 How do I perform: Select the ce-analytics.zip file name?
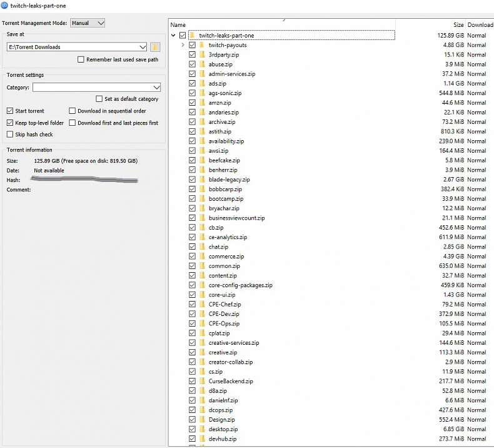(x=228, y=237)
